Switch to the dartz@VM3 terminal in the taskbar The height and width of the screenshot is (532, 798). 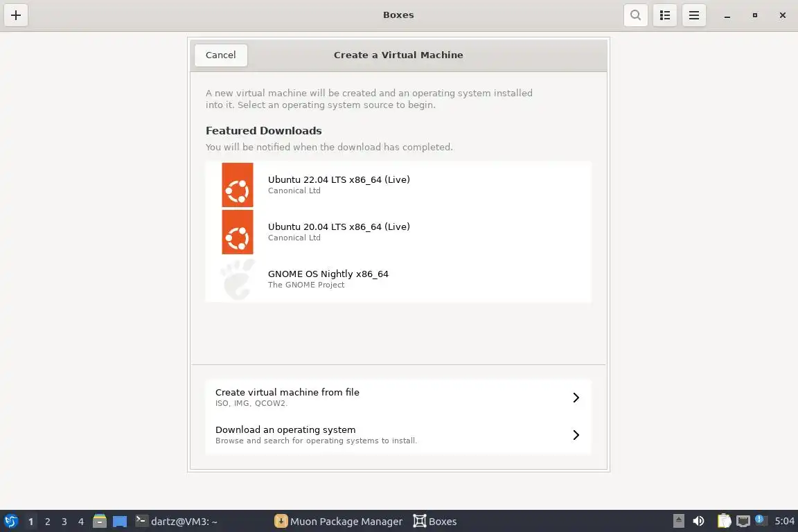point(177,522)
